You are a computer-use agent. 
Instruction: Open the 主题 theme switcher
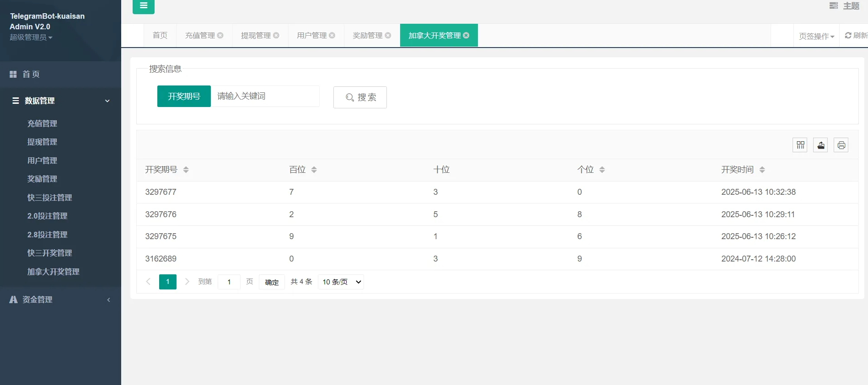pos(845,6)
